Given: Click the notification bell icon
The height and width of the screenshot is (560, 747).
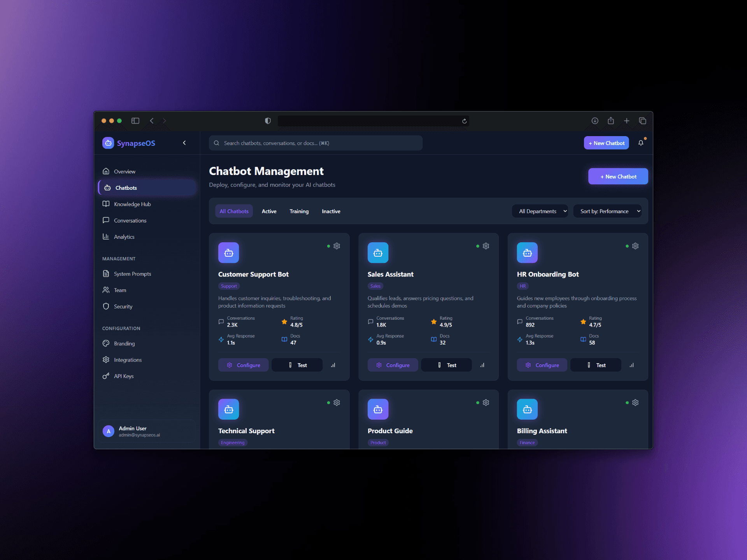Looking at the screenshot, I should (641, 143).
